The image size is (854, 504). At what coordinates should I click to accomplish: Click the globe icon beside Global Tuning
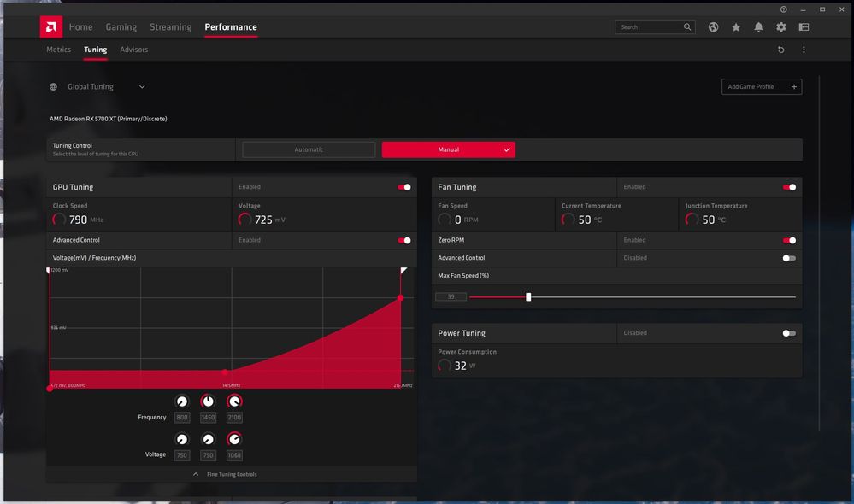tap(53, 86)
